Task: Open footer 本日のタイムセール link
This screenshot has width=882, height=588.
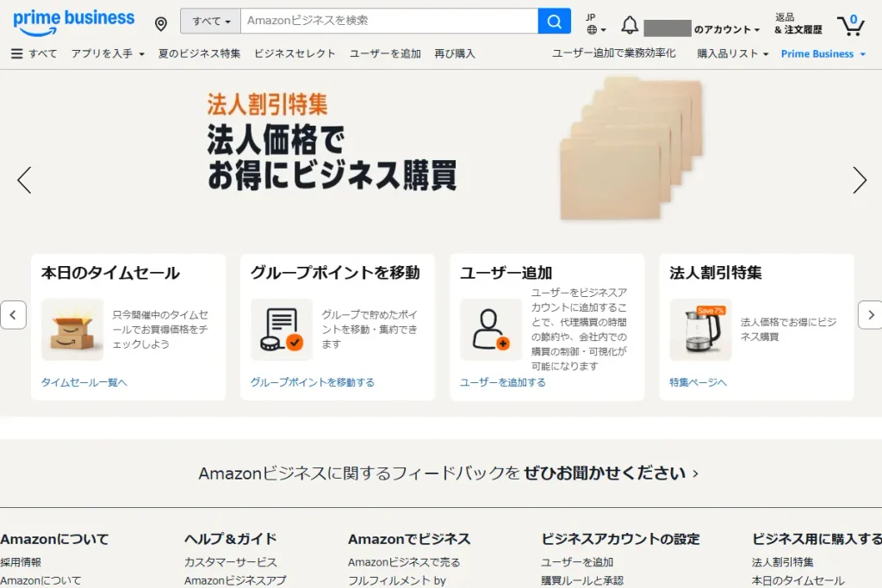Action: tap(798, 581)
